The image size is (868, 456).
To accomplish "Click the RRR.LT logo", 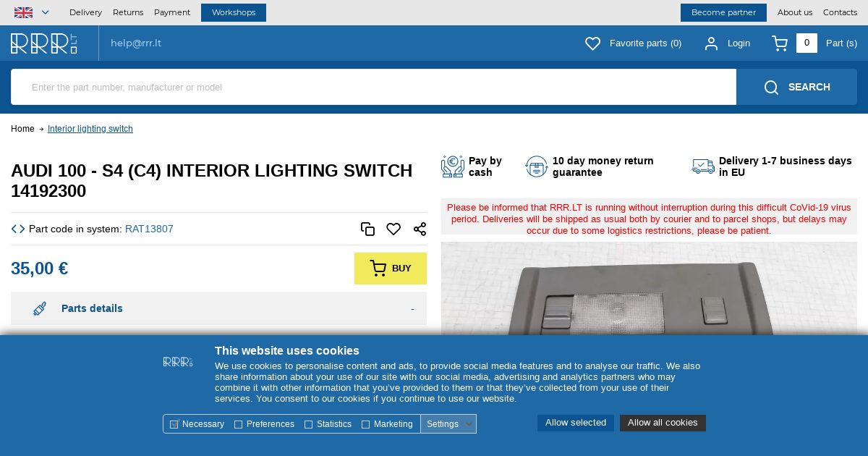I will tap(44, 43).
